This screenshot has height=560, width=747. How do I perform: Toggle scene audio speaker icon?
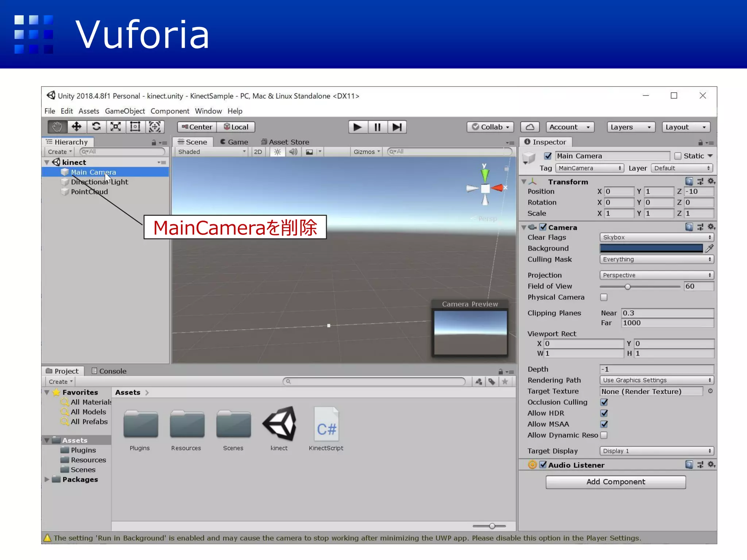(293, 152)
